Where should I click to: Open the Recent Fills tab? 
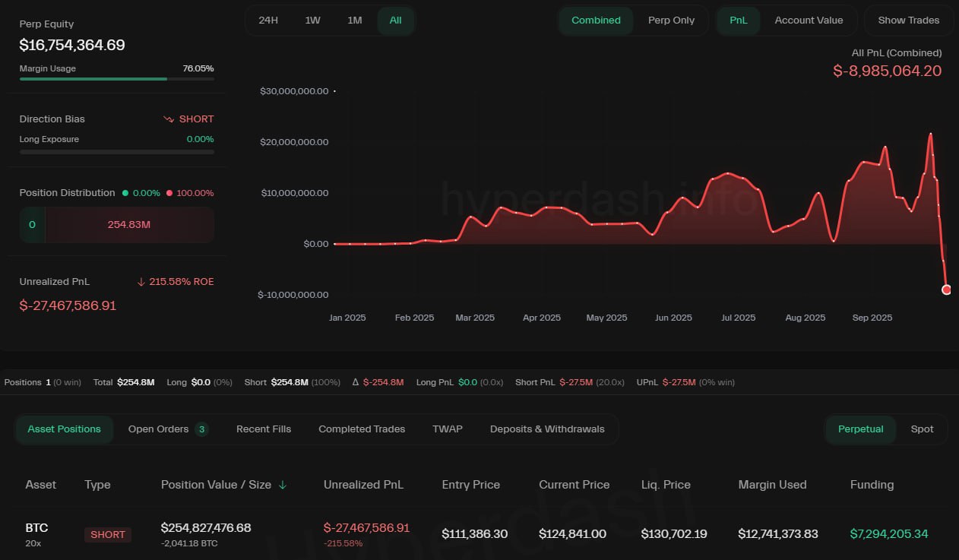pyautogui.click(x=264, y=429)
